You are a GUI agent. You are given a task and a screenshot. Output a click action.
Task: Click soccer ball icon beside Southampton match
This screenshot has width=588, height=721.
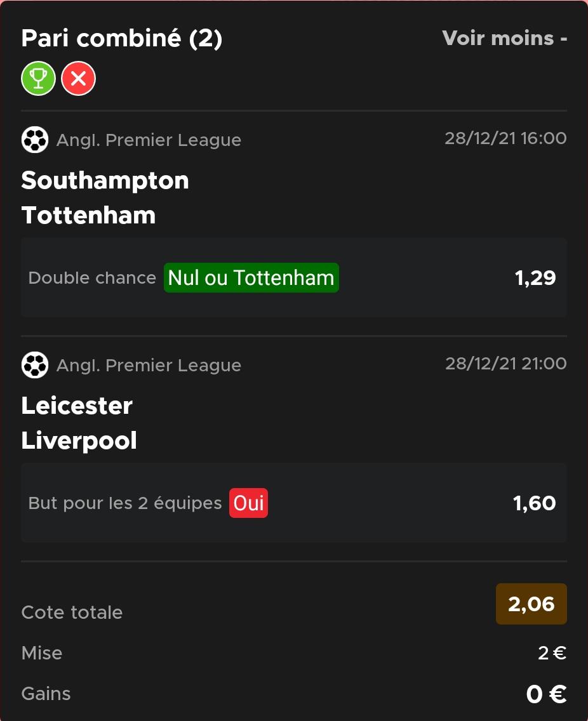click(35, 140)
